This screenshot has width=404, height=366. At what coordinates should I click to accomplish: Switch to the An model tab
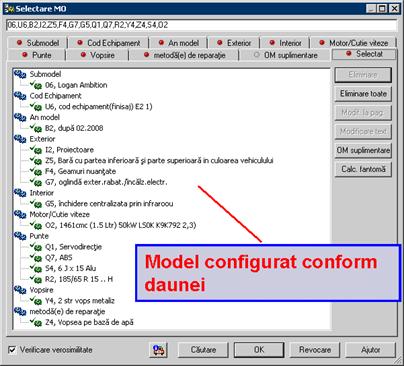coord(178,43)
